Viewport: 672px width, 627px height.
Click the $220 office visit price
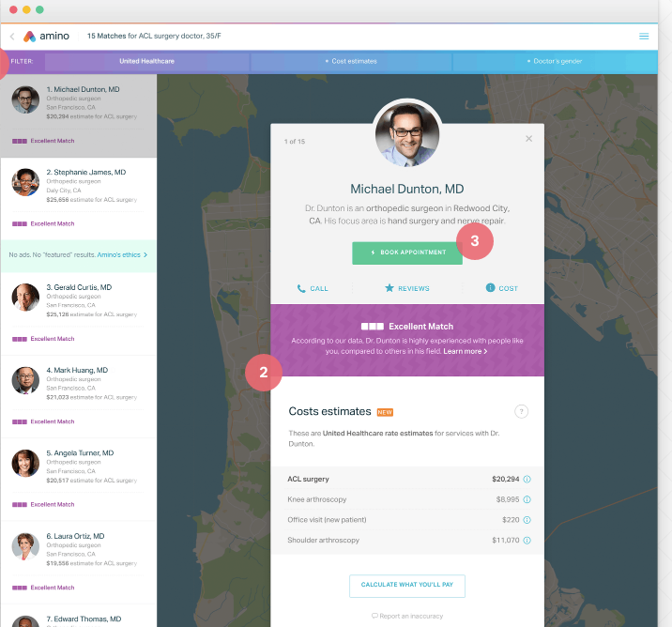click(511, 520)
